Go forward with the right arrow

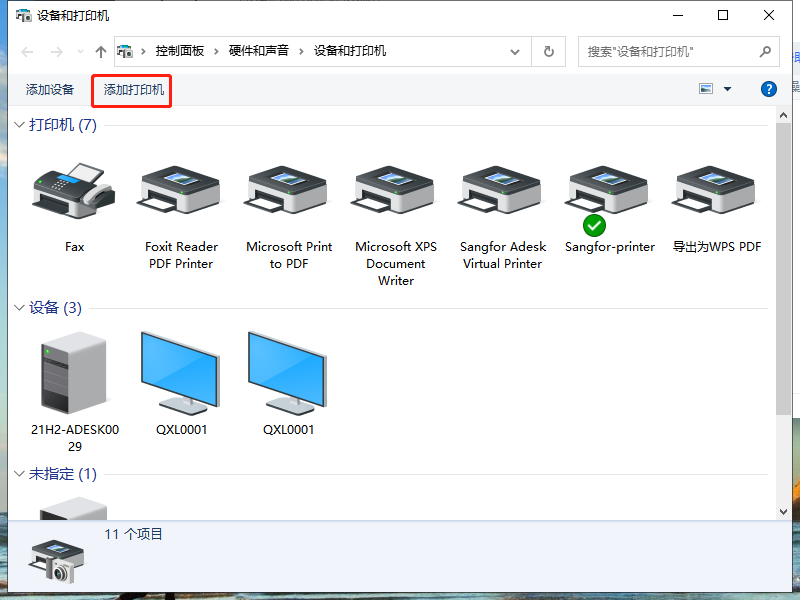click(57, 52)
